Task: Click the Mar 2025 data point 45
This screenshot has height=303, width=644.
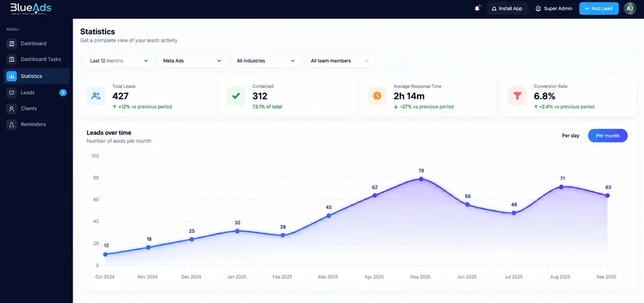Action: point(328,216)
